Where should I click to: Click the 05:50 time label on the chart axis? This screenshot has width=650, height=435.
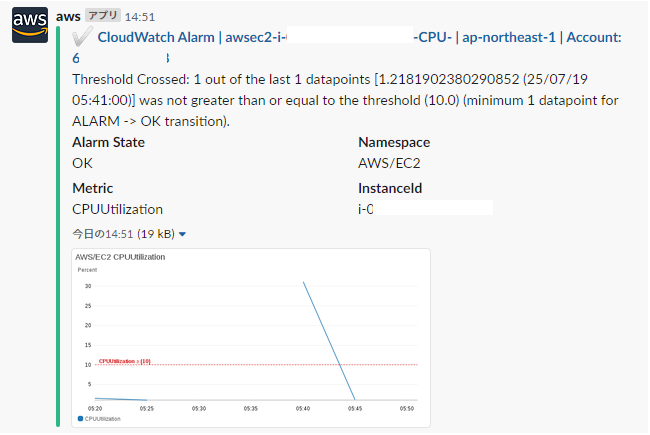tap(407, 408)
